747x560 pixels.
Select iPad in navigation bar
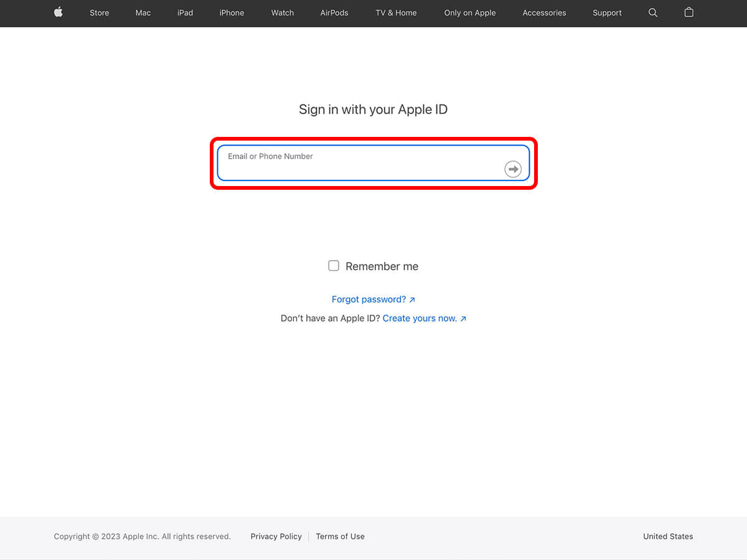185,12
